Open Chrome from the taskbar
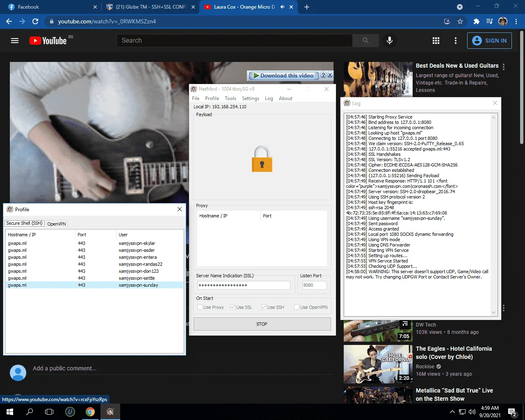525x420 pixels. [90, 412]
